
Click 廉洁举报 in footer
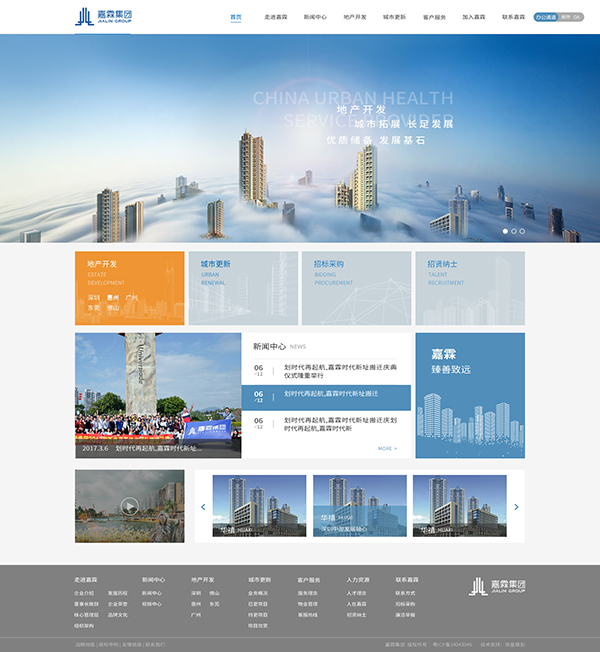click(405, 615)
